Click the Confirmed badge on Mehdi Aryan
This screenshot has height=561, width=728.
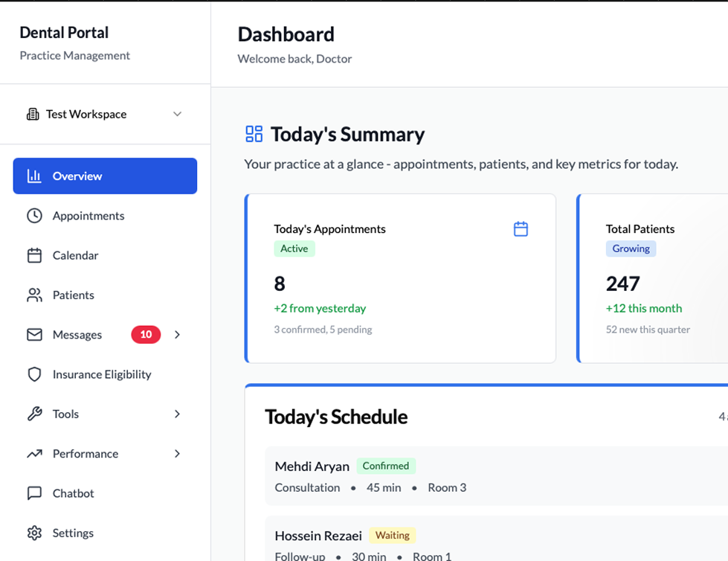(x=386, y=466)
